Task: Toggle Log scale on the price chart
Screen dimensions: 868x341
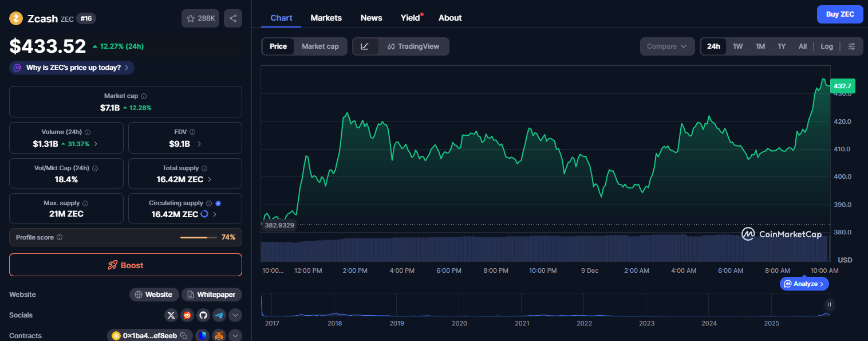Action: (x=826, y=46)
